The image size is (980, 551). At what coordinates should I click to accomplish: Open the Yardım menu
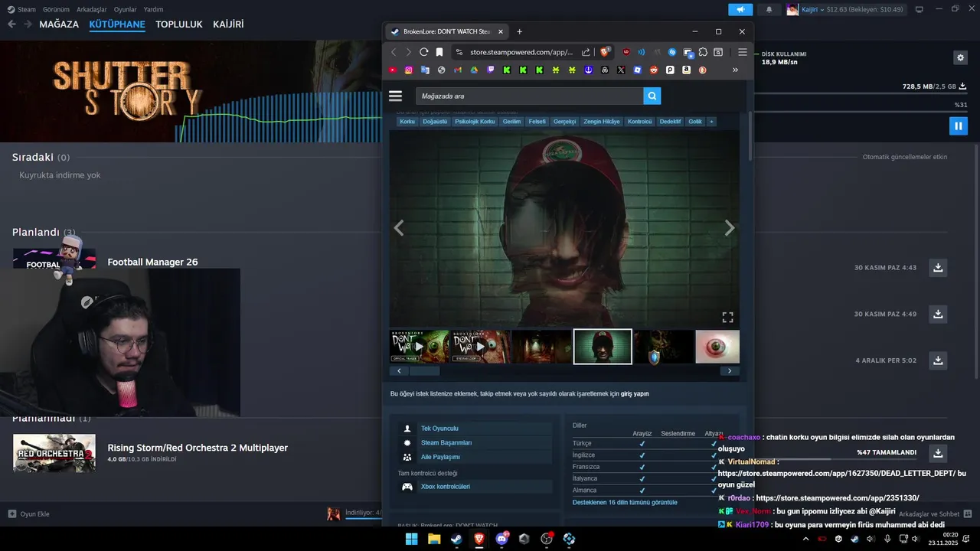click(x=154, y=9)
